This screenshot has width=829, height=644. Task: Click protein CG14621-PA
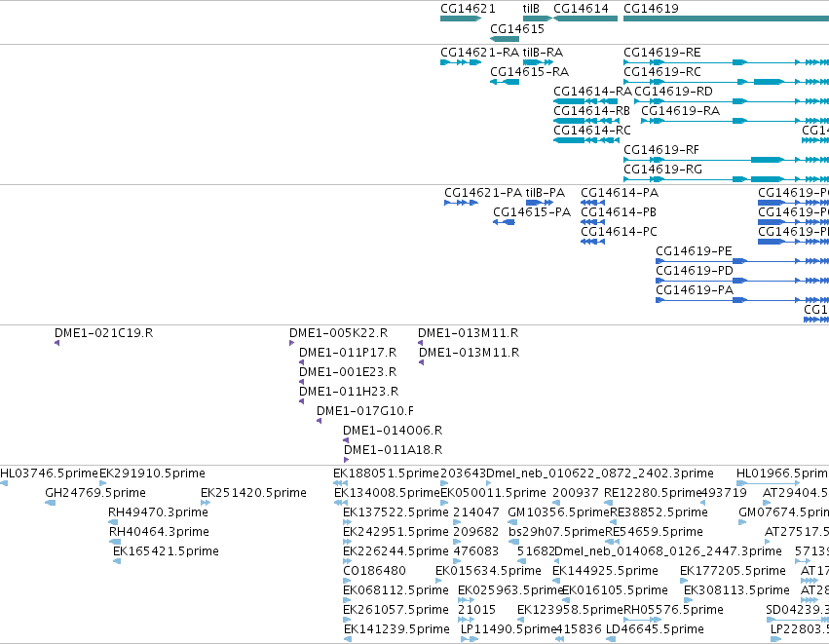[x=483, y=193]
